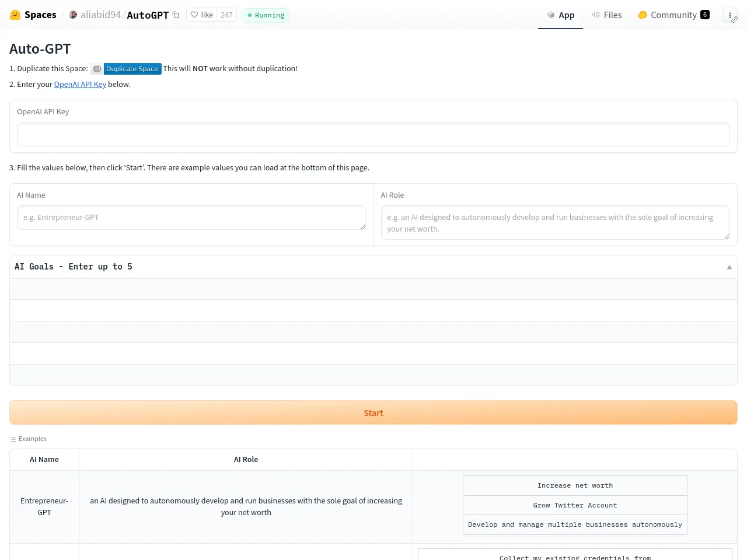This screenshot has height=560, width=747.
Task: Switch to the App tab
Action: tap(560, 15)
